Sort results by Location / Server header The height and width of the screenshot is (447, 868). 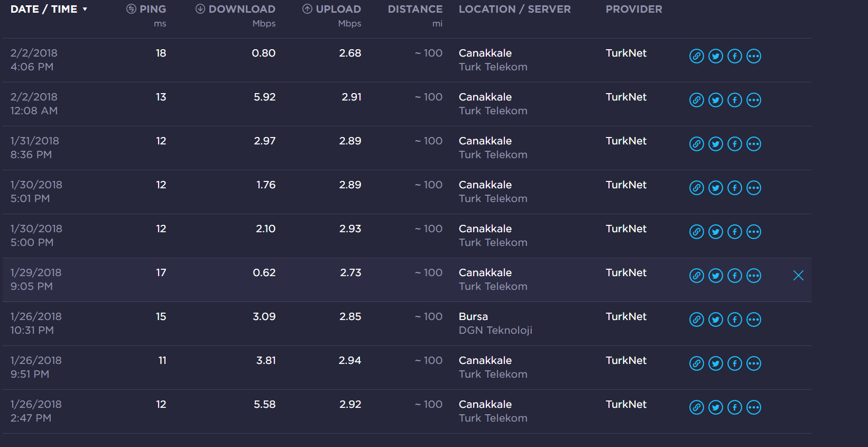pos(515,9)
